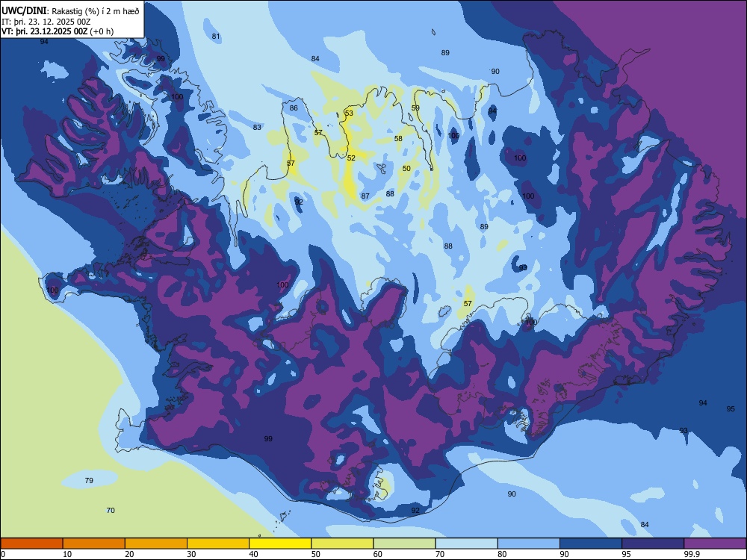
Task: Select the legend tick label 99.9
Action: 691,554
